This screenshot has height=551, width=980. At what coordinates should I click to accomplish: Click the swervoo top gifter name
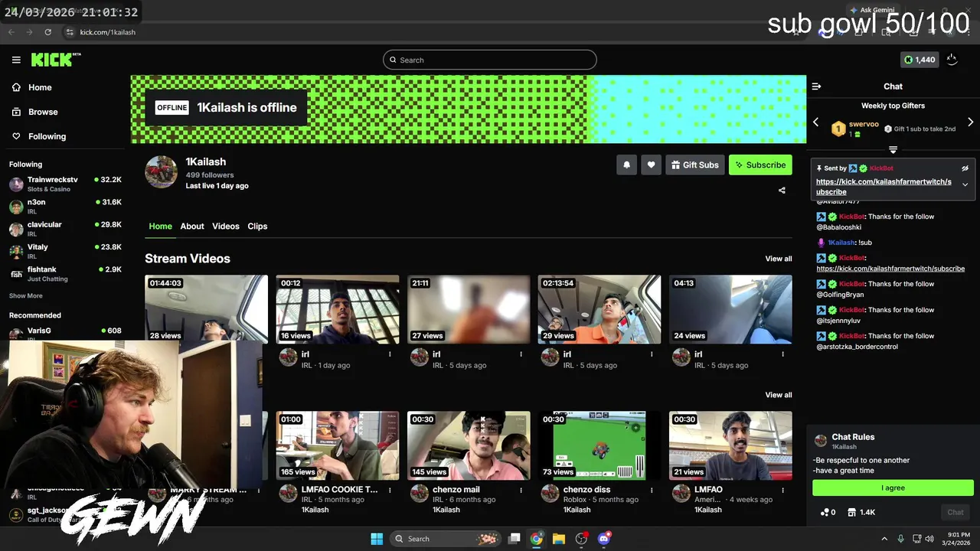pos(864,124)
